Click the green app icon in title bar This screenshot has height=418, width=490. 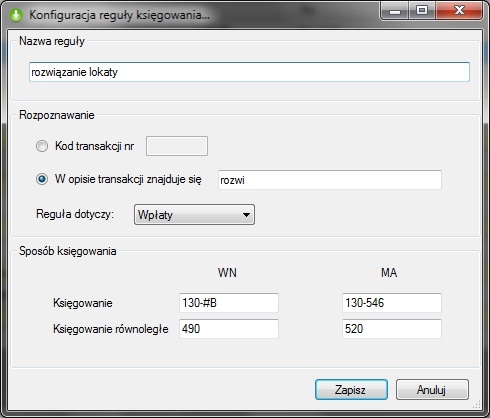tap(16, 15)
